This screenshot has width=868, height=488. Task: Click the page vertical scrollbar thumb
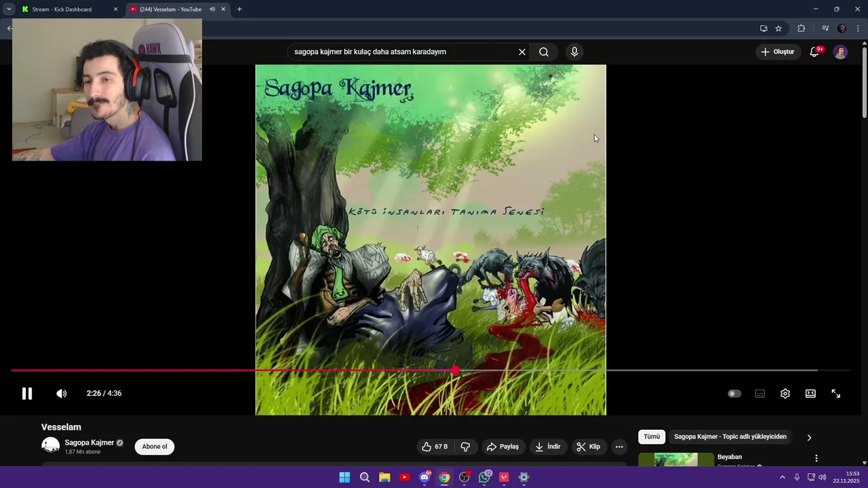pos(864,83)
